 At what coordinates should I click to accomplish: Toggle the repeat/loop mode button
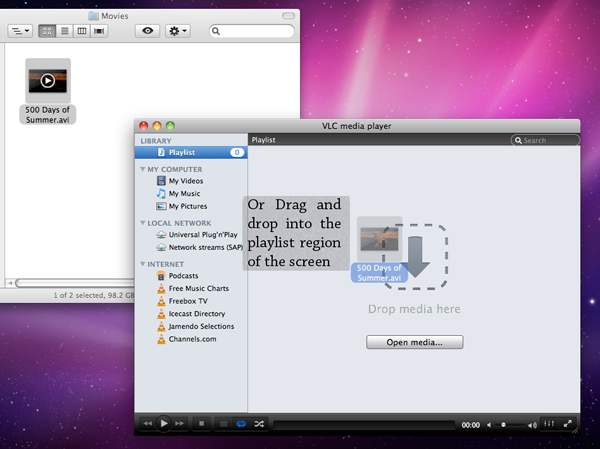240,424
